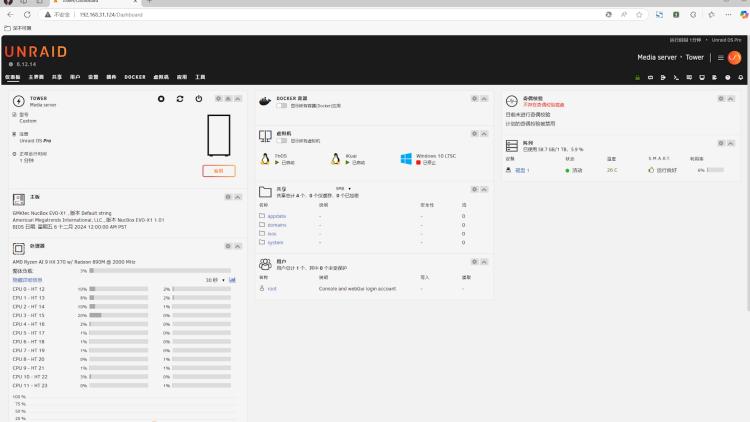
Task: Click the stop array icon in Tower panel
Action: [x=161, y=99]
